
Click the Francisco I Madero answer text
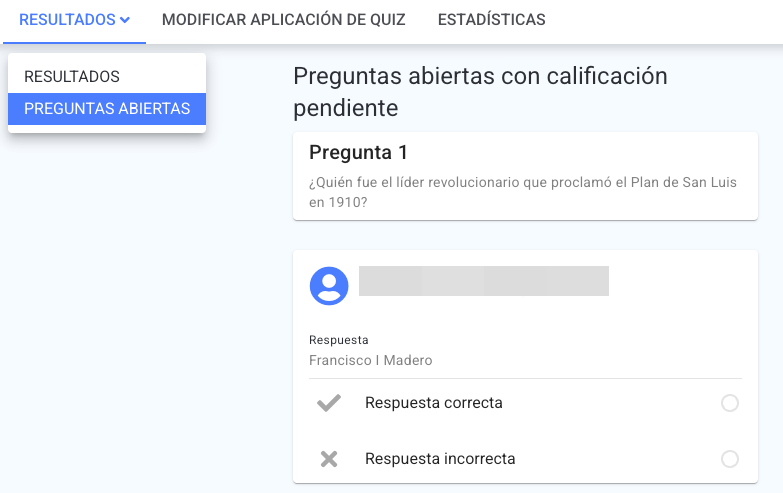pos(371,360)
